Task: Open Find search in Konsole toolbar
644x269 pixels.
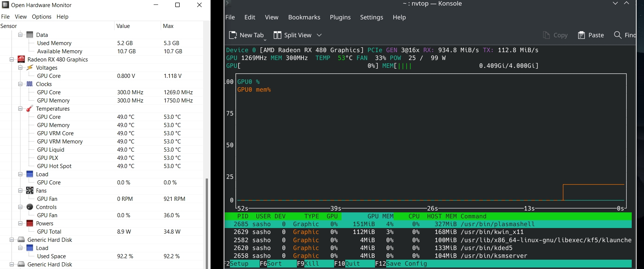Action: (625, 35)
